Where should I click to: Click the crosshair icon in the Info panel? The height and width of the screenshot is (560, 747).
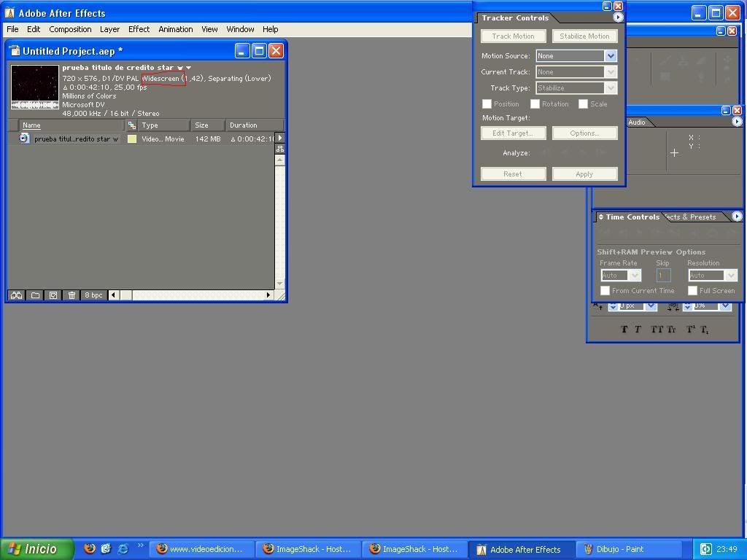tap(674, 153)
